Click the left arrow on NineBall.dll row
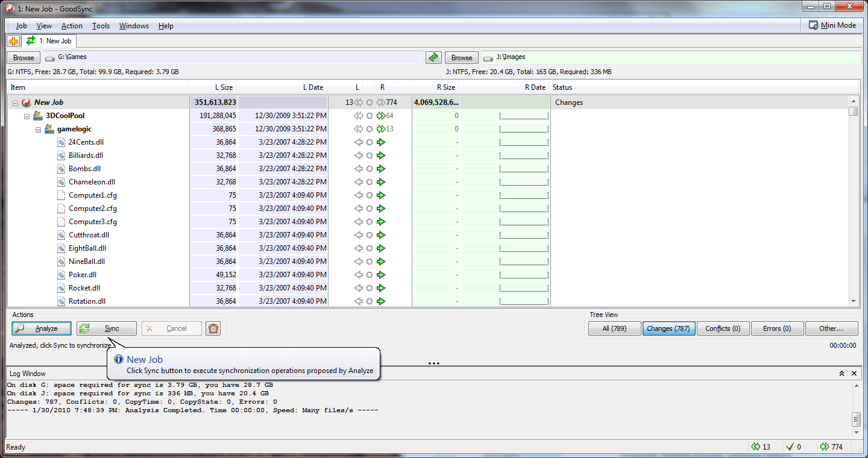 [x=359, y=262]
